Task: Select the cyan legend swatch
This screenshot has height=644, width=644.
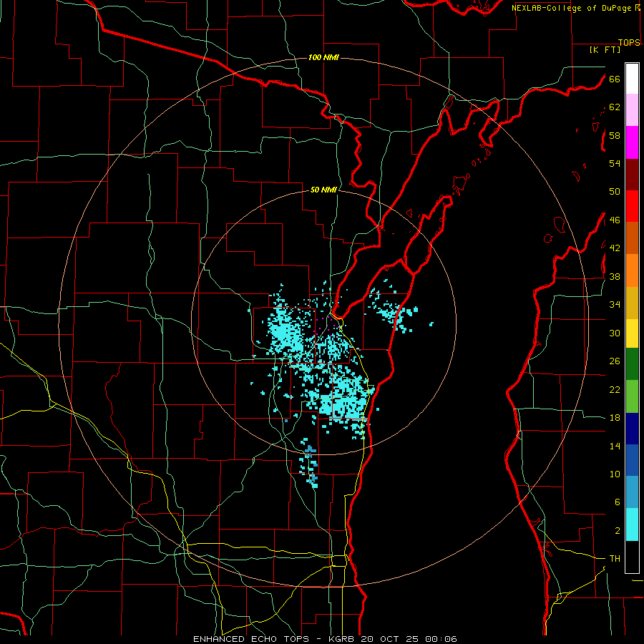Action: point(632,525)
